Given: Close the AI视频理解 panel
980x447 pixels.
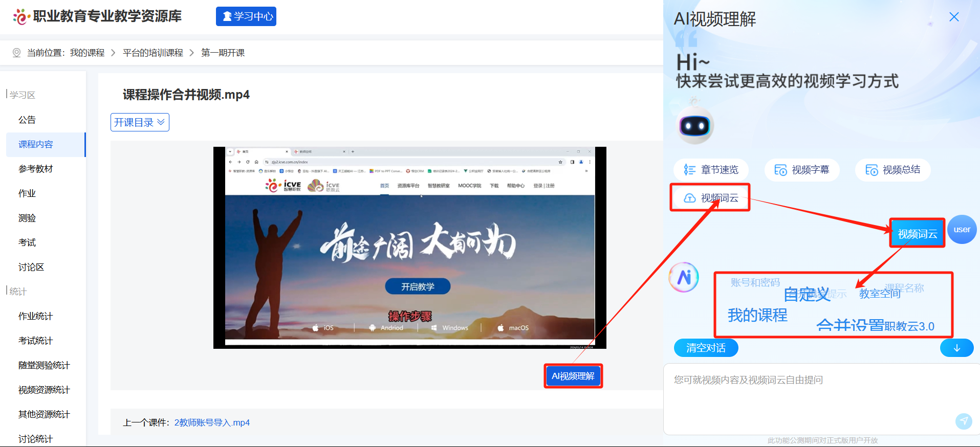Looking at the screenshot, I should [954, 17].
